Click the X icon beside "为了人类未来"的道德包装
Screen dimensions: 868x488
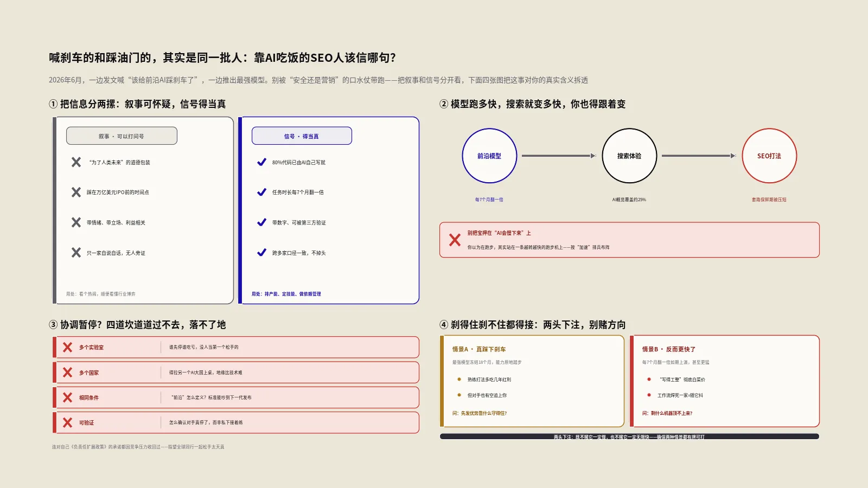(x=76, y=162)
